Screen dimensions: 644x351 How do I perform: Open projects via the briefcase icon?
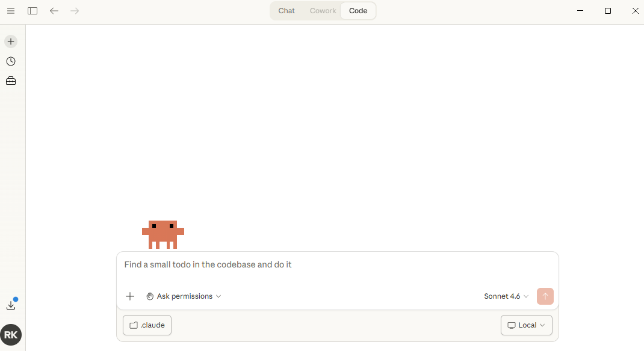[x=10, y=80]
